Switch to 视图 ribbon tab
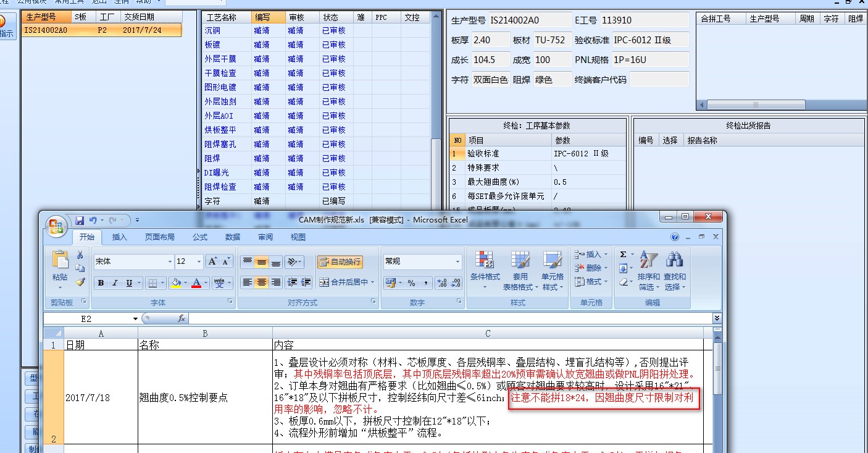Screen dimensions: 868x453 point(298,237)
